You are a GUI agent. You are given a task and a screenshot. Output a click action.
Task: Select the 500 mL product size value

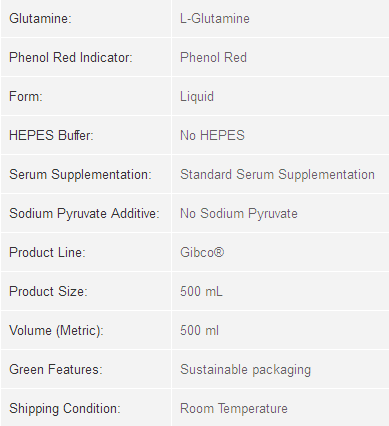201,291
